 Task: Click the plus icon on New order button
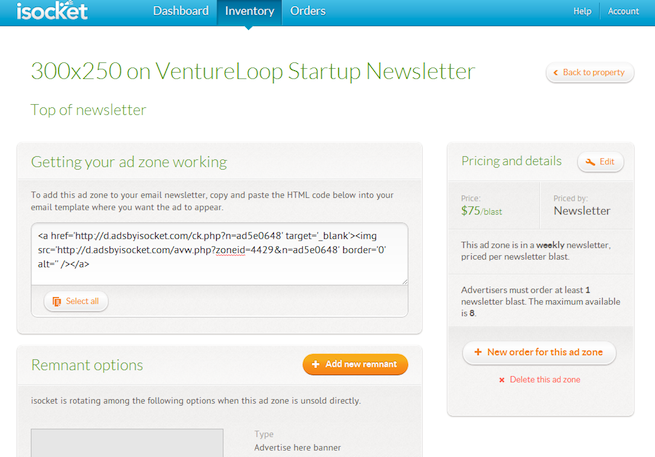[478, 352]
